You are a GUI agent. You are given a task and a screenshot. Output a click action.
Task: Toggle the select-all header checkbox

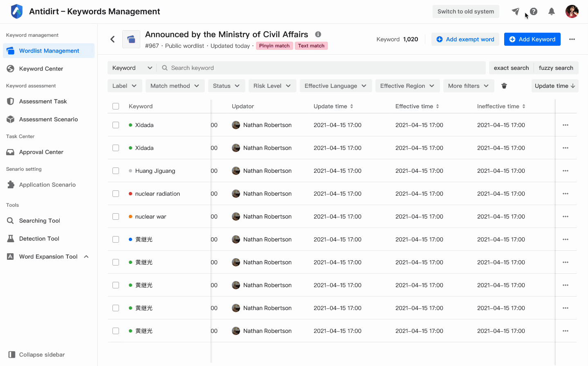[x=116, y=106]
